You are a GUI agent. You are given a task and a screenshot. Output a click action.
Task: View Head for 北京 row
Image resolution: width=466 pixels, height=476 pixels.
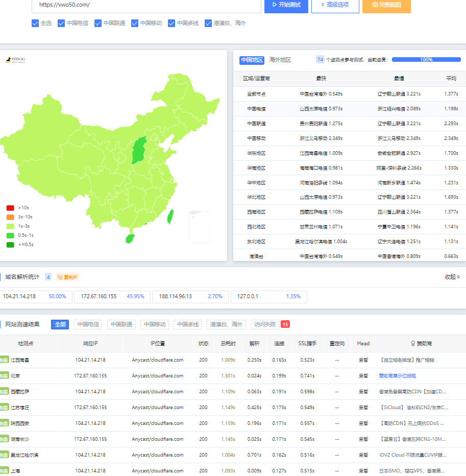coord(363,376)
